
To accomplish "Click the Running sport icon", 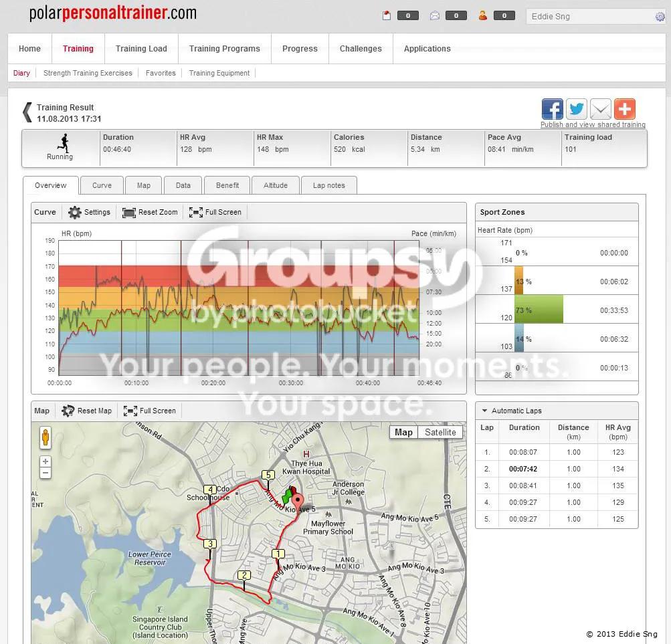I will point(64,143).
